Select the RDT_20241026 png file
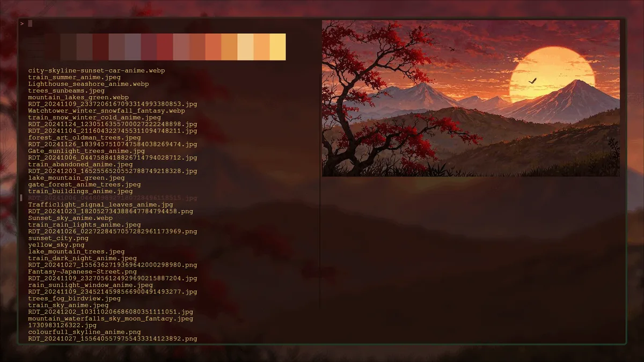 [113, 231]
